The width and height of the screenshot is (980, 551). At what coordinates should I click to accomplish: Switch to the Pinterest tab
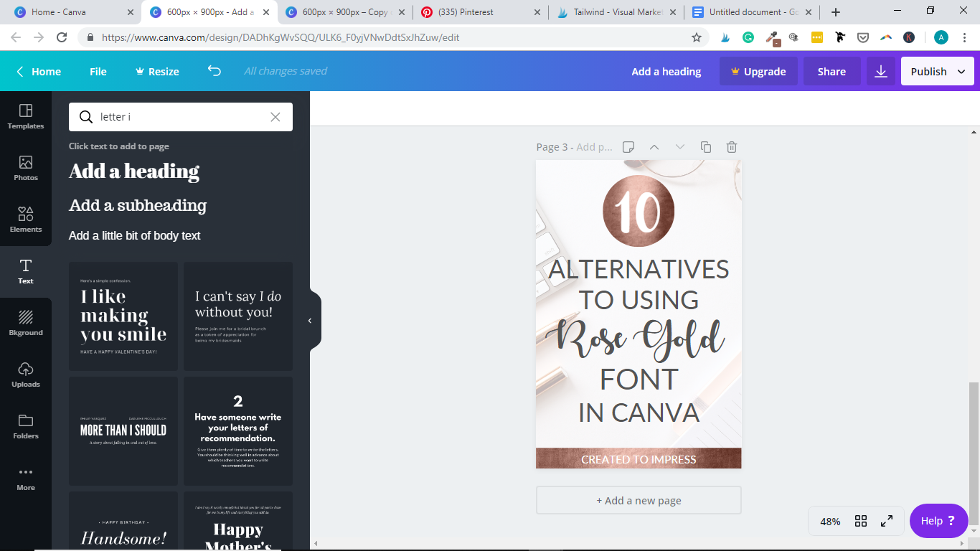tap(480, 12)
